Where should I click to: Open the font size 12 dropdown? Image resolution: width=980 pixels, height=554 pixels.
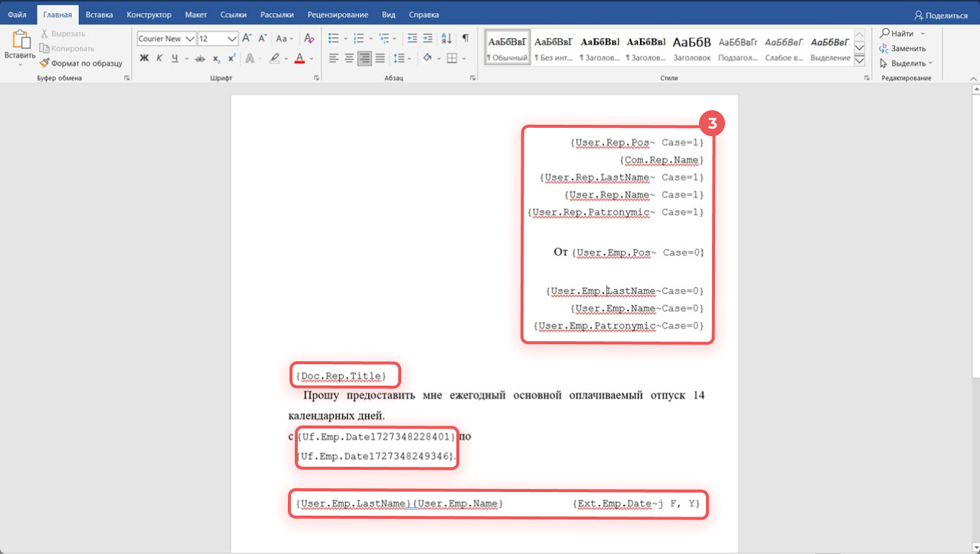(x=232, y=39)
